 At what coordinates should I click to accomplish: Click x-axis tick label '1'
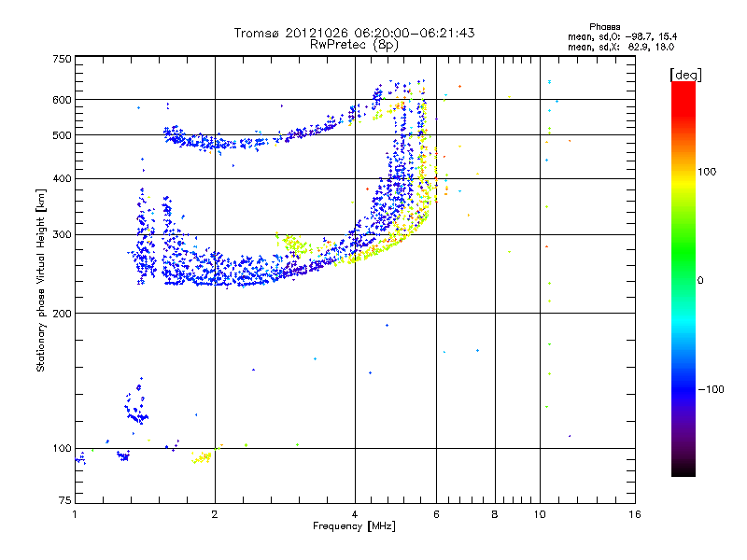tap(75, 514)
